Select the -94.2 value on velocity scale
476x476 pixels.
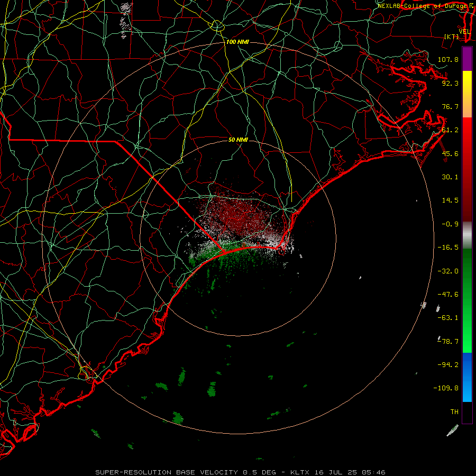[448, 365]
